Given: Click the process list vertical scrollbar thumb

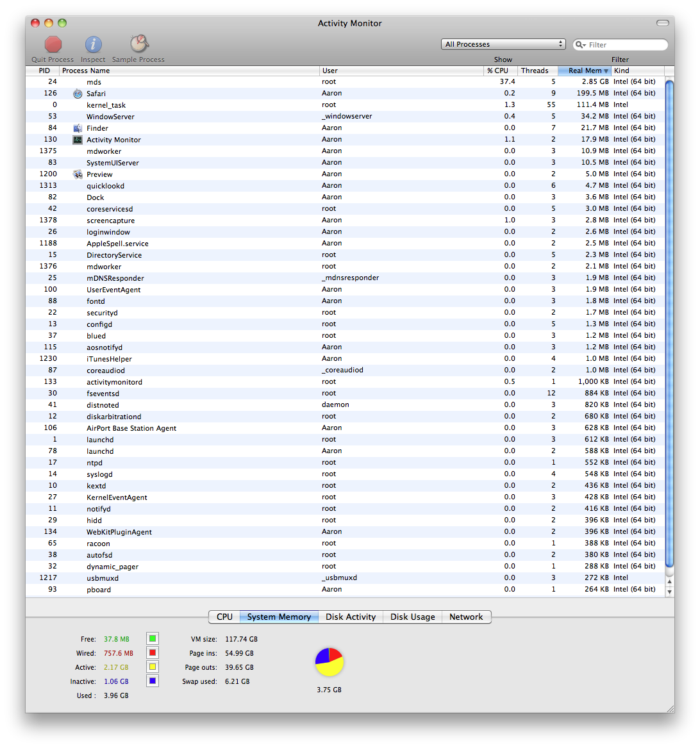Looking at the screenshot, I should coord(669,324).
